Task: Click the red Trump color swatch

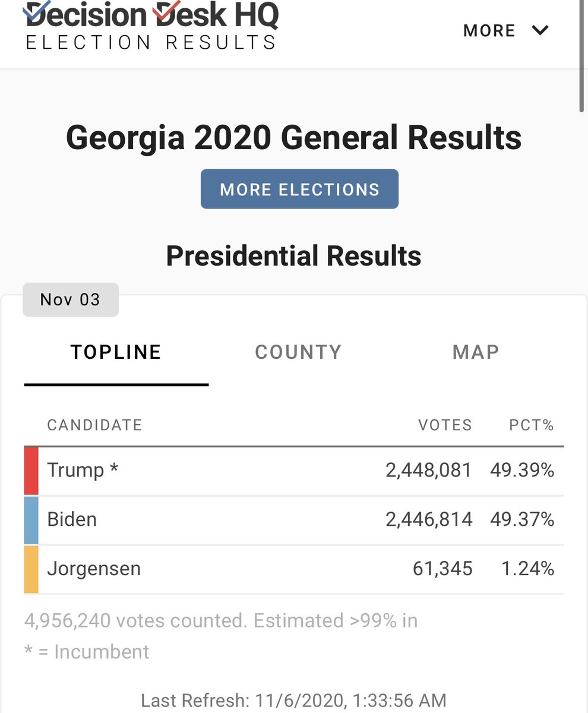Action: coord(31,471)
